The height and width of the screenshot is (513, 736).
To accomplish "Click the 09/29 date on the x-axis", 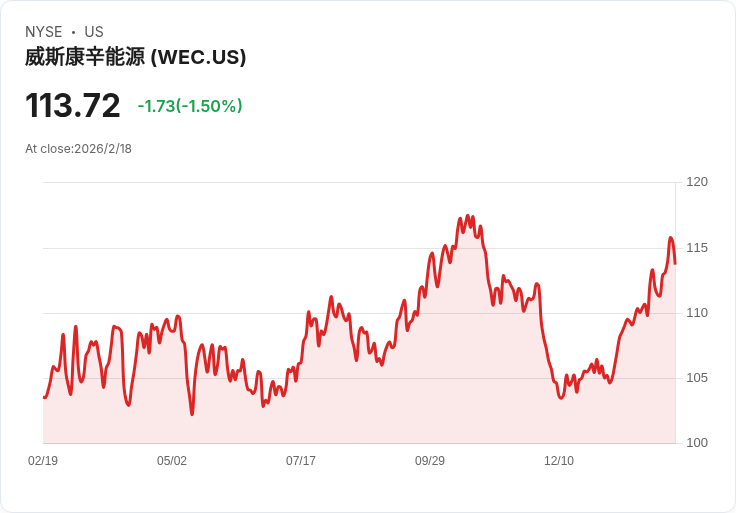I will [x=430, y=461].
